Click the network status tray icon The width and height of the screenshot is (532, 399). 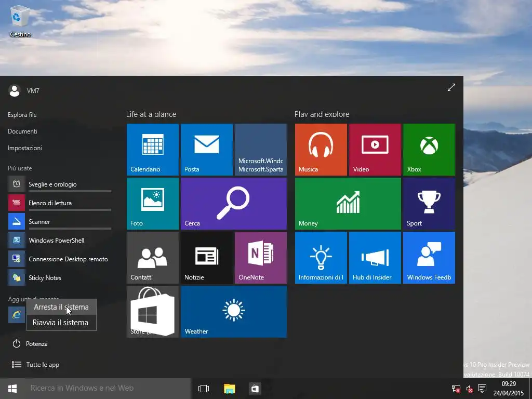point(456,389)
